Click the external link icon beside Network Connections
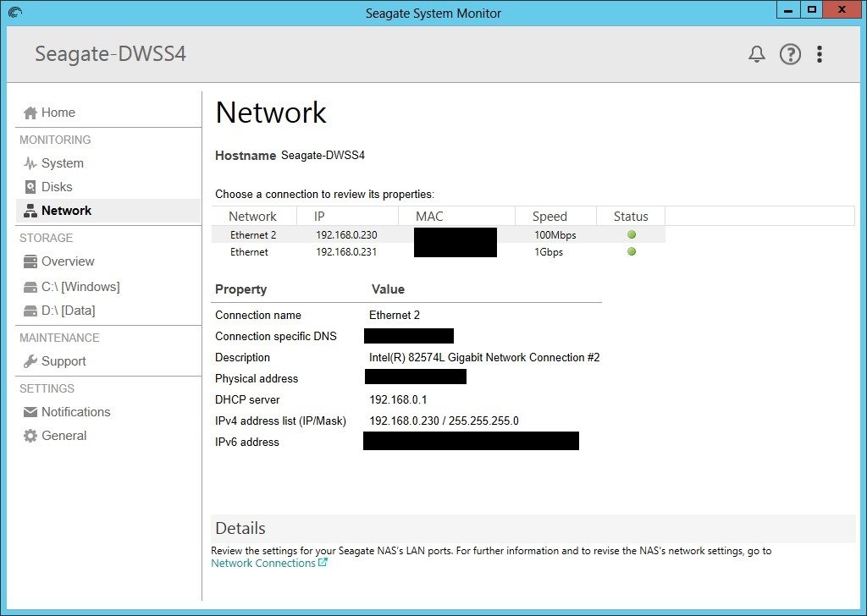The height and width of the screenshot is (616, 867). (323, 563)
